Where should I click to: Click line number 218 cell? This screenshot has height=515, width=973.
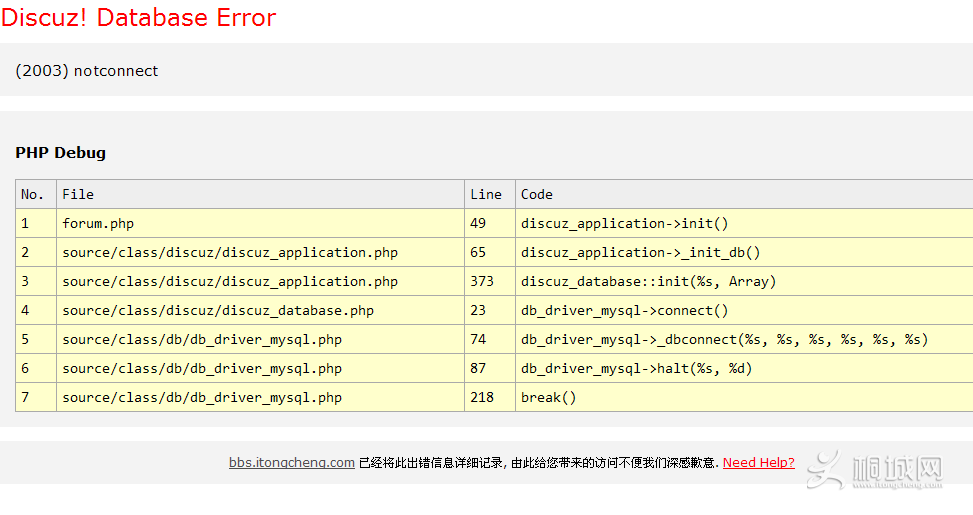tap(490, 397)
